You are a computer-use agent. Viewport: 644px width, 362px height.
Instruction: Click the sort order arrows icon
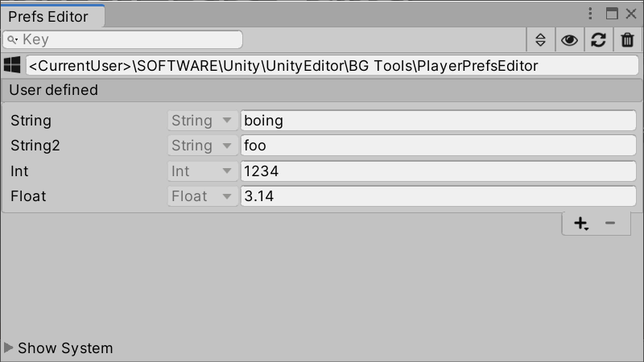click(540, 39)
